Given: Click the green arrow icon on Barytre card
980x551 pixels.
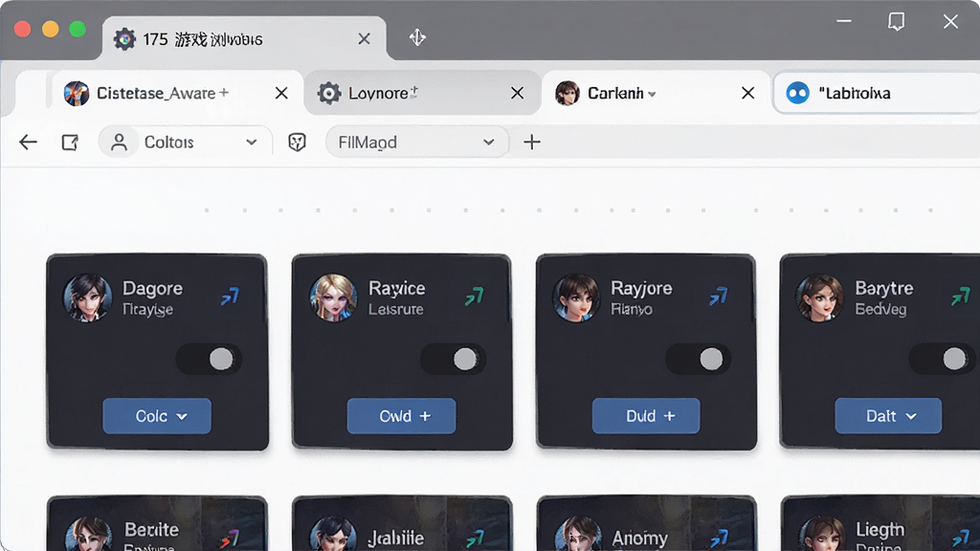Looking at the screenshot, I should pyautogui.click(x=961, y=297).
